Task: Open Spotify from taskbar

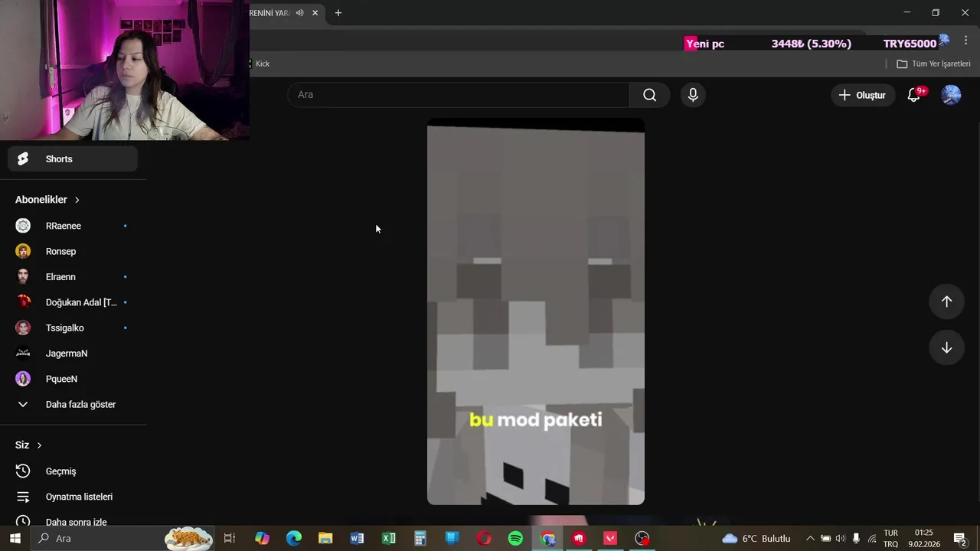Action: (516, 539)
